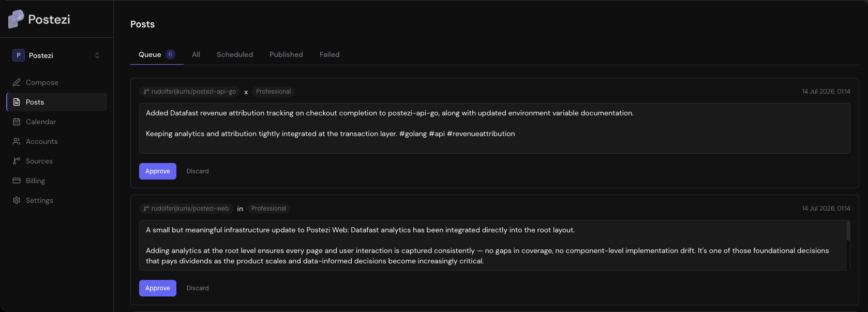Go to Calendar in the sidebar

56,122
